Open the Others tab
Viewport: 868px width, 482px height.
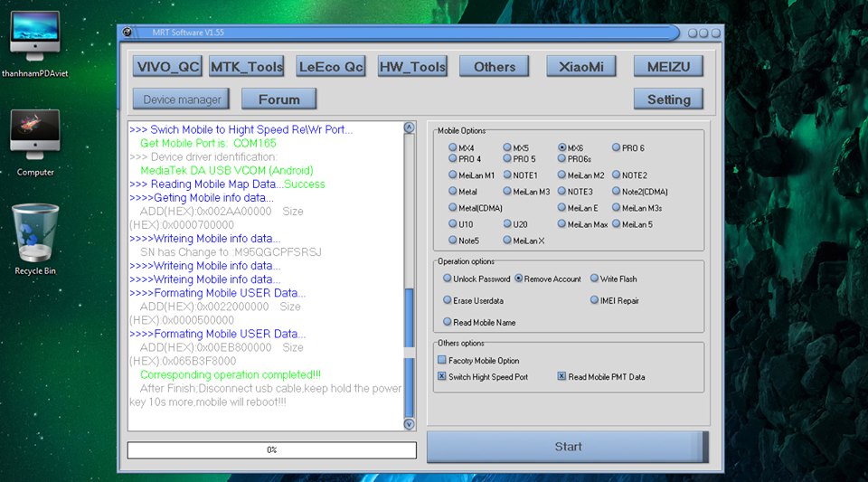pyautogui.click(x=495, y=66)
